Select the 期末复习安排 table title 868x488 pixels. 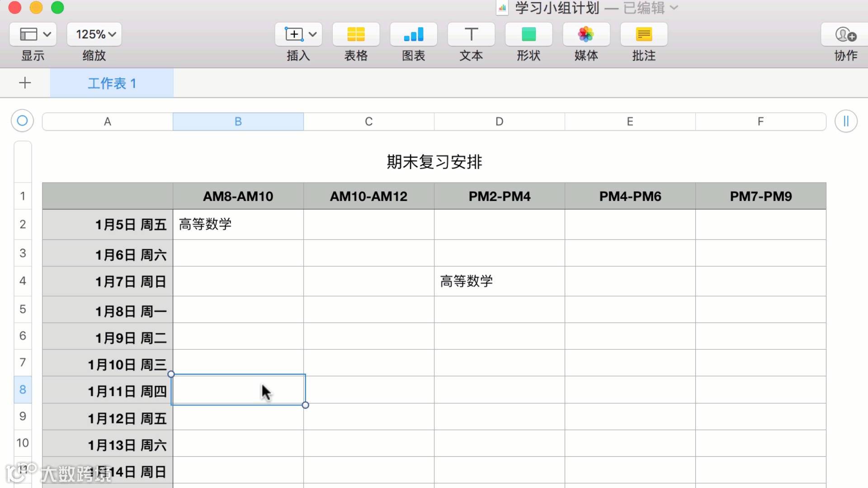click(434, 162)
